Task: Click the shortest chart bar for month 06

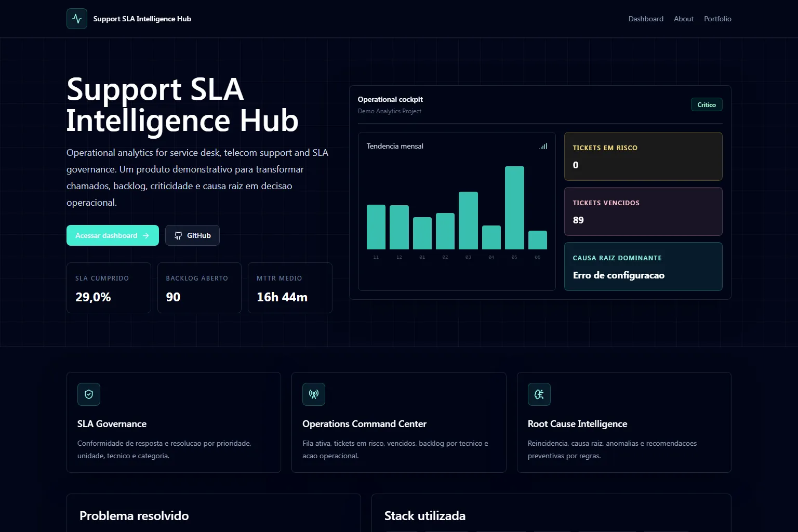Action: click(x=538, y=240)
